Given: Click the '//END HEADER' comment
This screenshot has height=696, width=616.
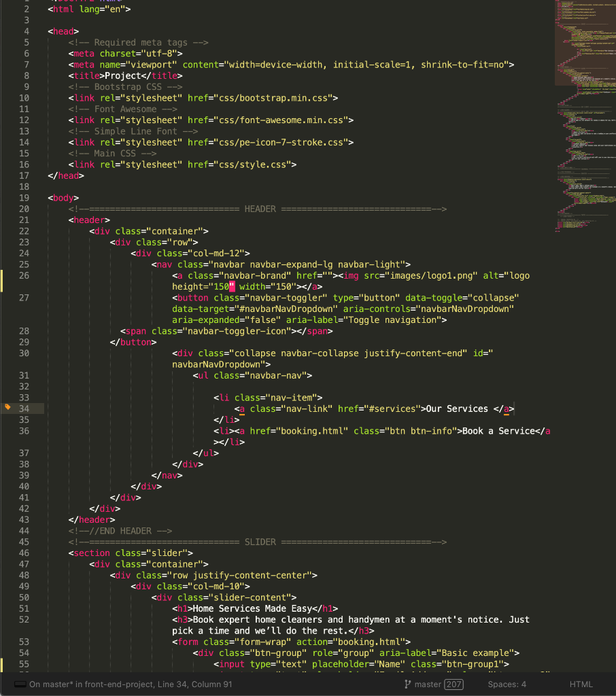Looking at the screenshot, I should pyautogui.click(x=120, y=531).
